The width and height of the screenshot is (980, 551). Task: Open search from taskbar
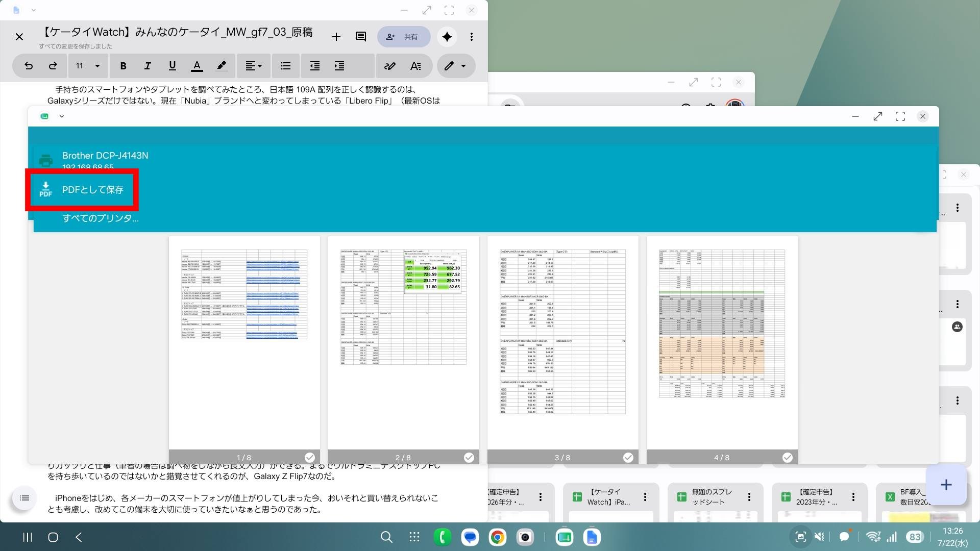coord(387,537)
